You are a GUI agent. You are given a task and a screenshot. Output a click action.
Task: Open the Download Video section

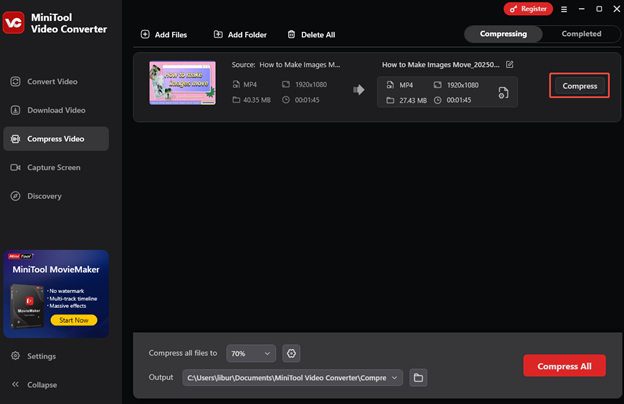pyautogui.click(x=56, y=110)
